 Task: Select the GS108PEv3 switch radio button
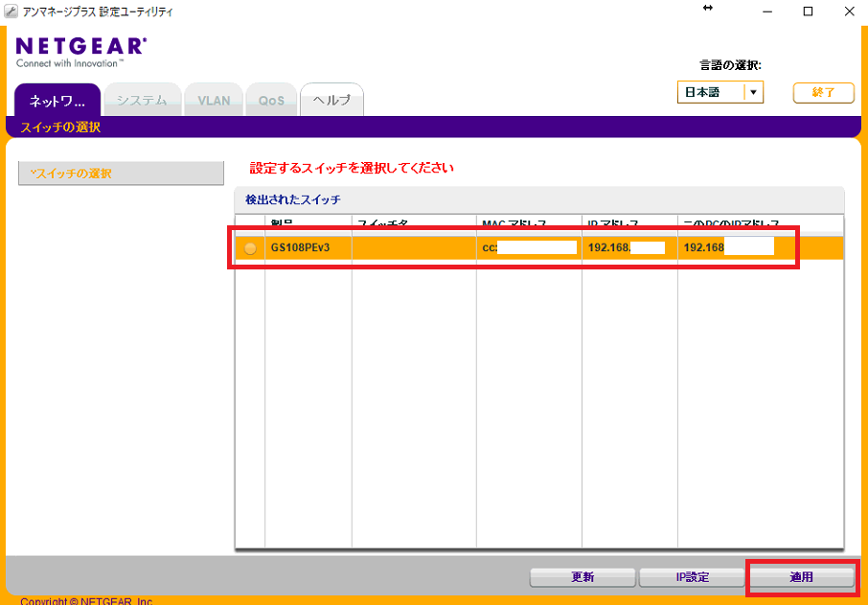pyautogui.click(x=248, y=246)
